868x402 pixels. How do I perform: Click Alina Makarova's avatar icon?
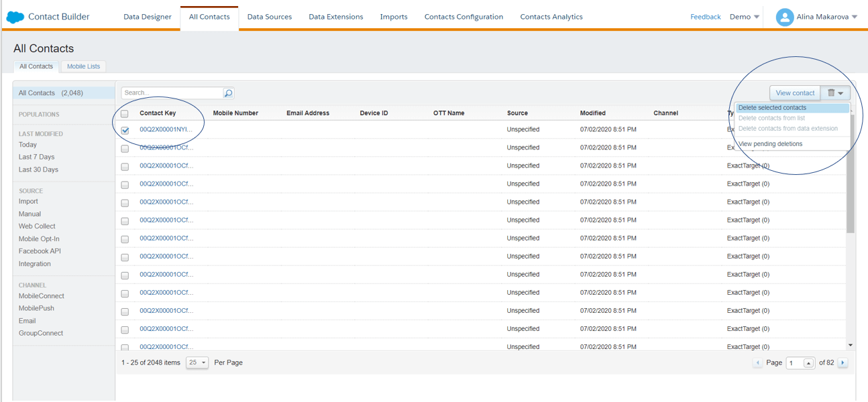[785, 16]
